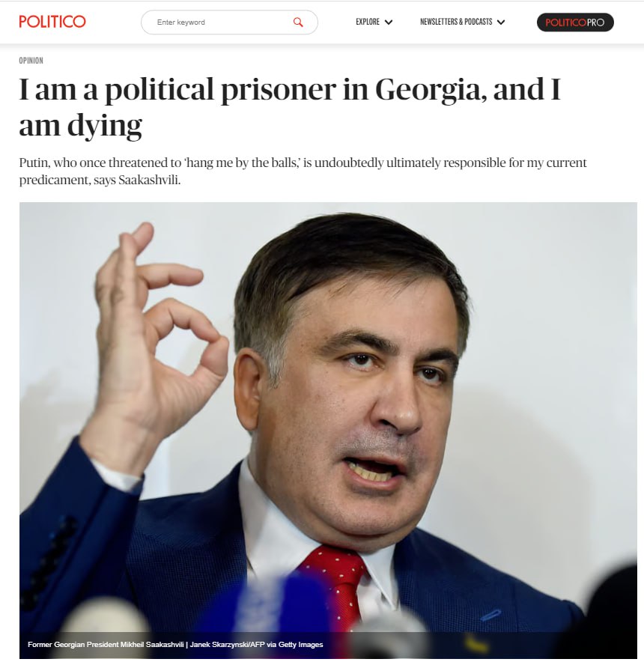Focus the Enter keyword search field
The width and height of the screenshot is (644, 665).
(229, 22)
